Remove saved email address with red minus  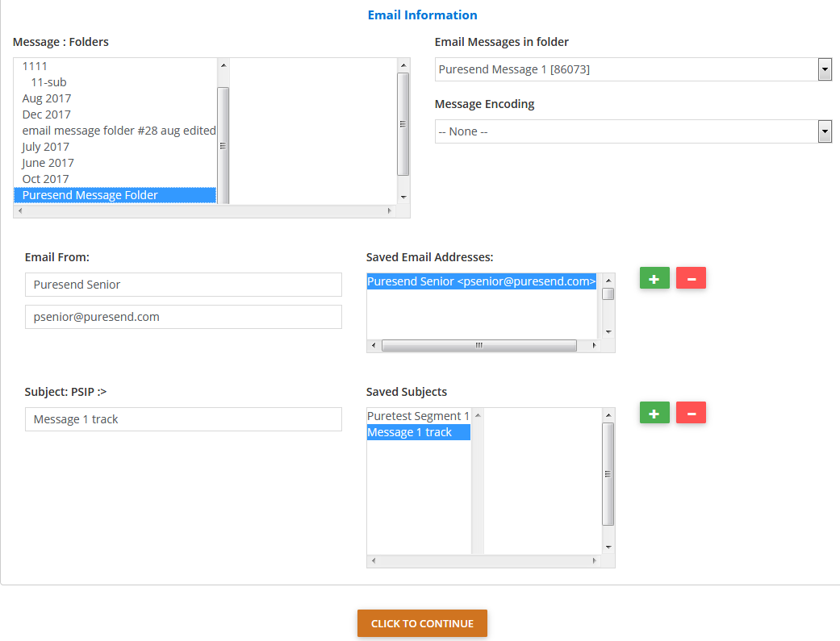tap(691, 278)
